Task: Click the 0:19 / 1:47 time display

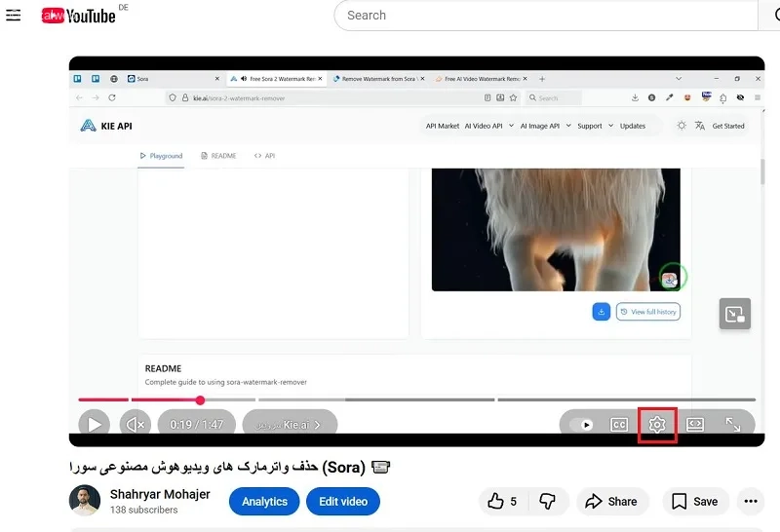Action: [x=197, y=425]
